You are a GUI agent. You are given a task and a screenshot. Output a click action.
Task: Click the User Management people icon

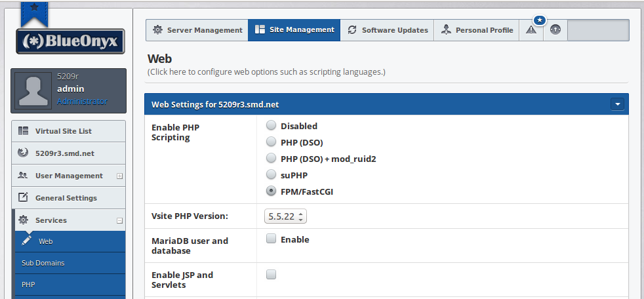pyautogui.click(x=23, y=175)
